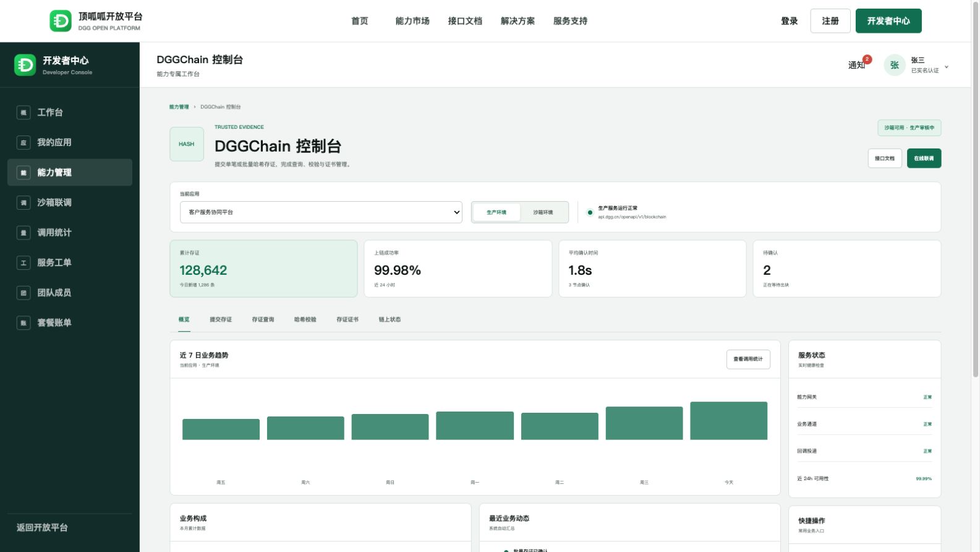
Task: Click the 团队成员 sidebar label
Action: (54, 293)
